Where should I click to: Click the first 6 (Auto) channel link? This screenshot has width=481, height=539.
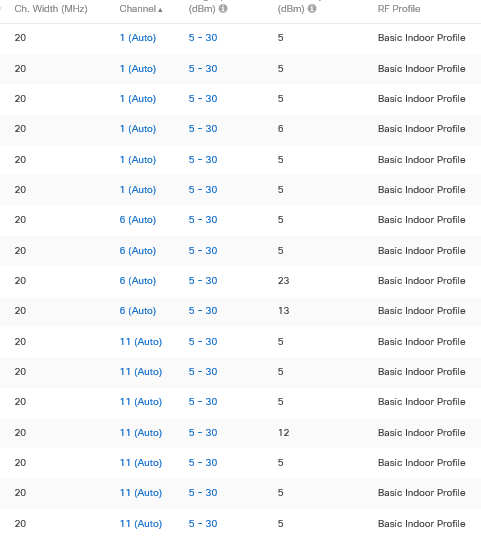click(138, 220)
